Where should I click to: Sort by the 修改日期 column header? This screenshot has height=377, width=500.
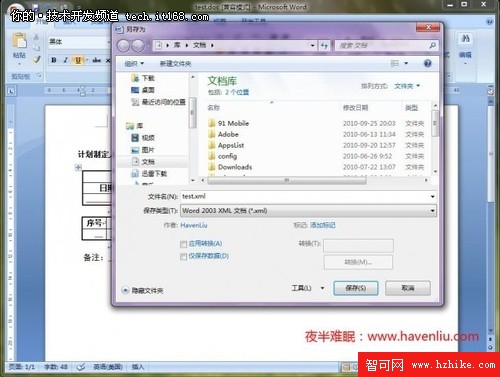355,108
